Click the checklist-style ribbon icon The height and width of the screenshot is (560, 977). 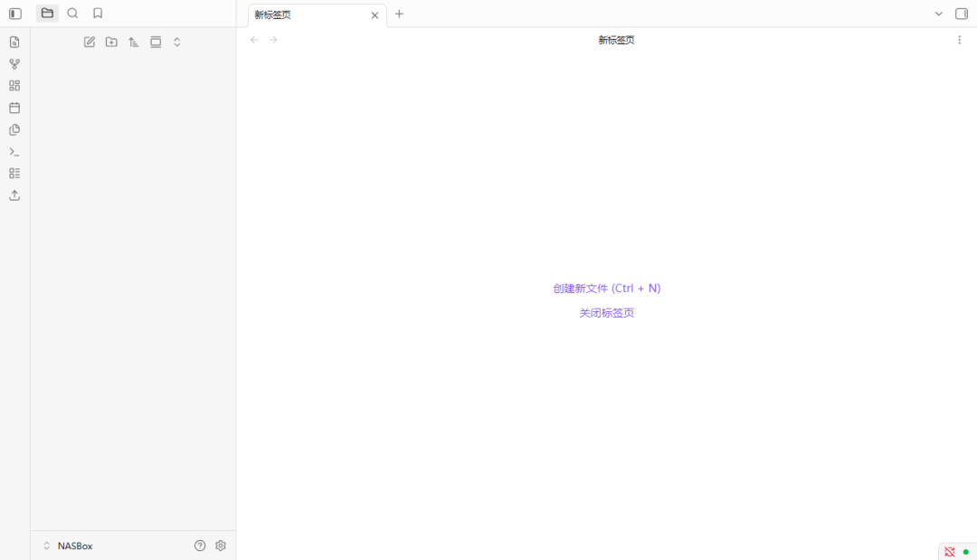point(14,173)
